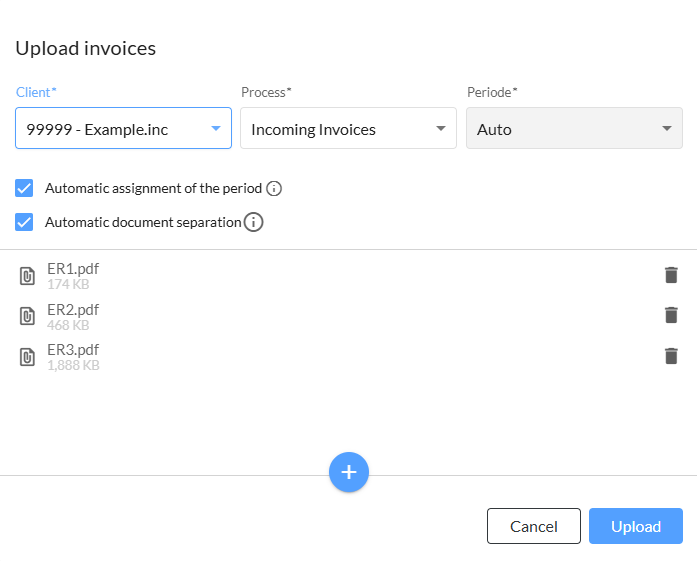Viewport: 697px width, 561px height.
Task: Show info about automatic document separation
Action: click(253, 222)
